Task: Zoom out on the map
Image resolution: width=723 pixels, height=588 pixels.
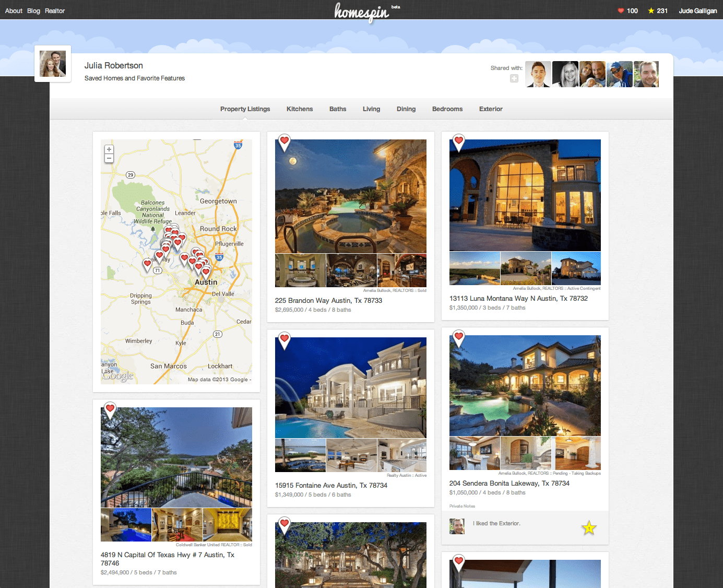Action: click(x=109, y=158)
